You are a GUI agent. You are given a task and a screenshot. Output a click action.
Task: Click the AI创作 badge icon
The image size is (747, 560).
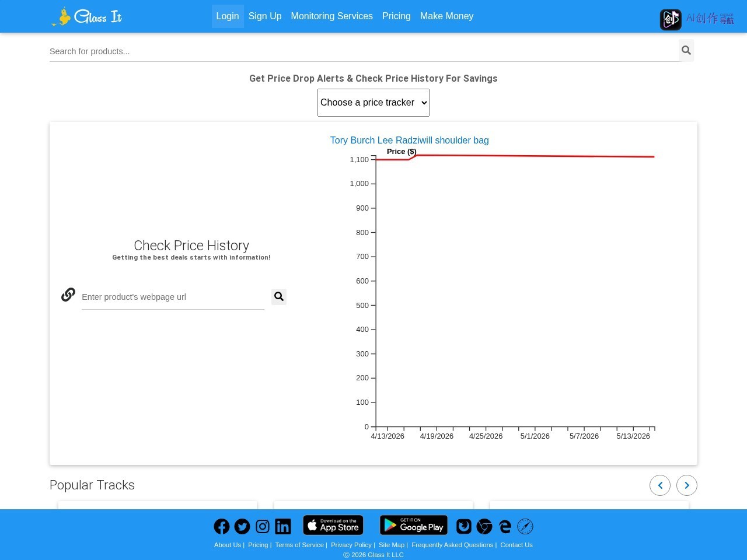point(671,20)
